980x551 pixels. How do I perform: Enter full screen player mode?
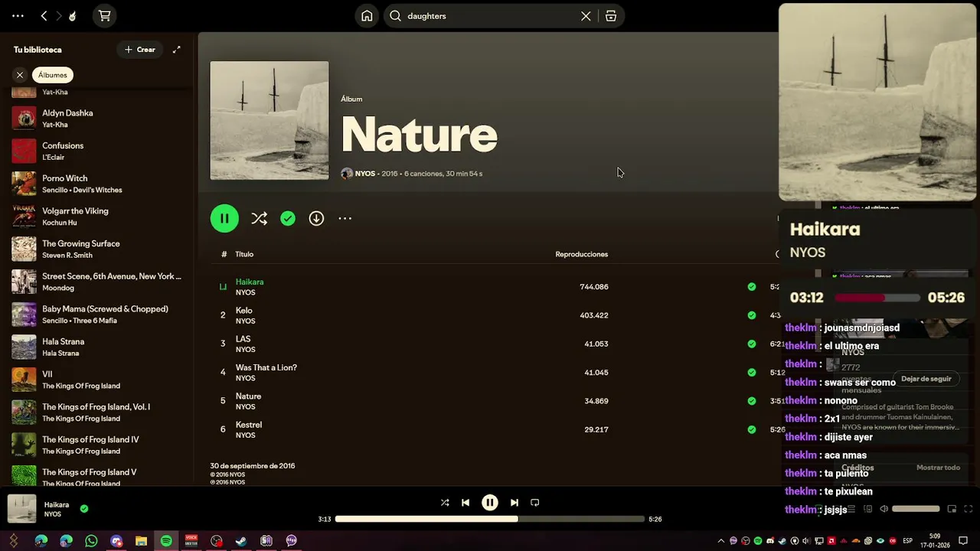[969, 509]
